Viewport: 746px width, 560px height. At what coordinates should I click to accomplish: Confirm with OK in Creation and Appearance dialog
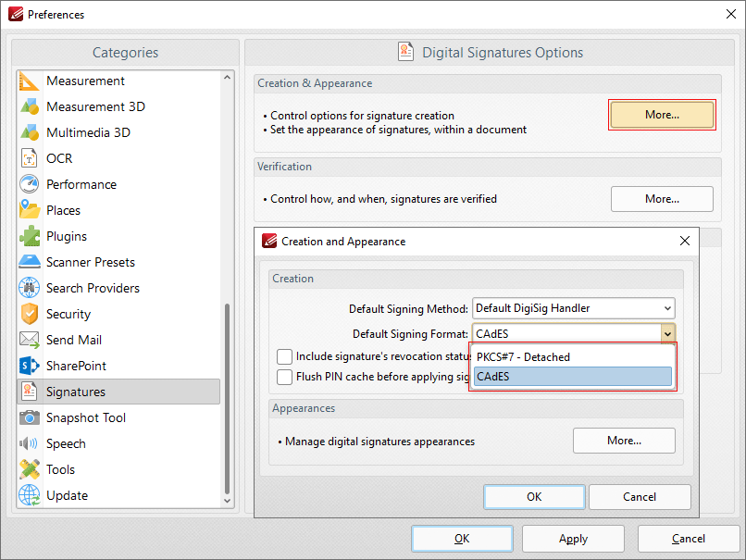pos(534,497)
